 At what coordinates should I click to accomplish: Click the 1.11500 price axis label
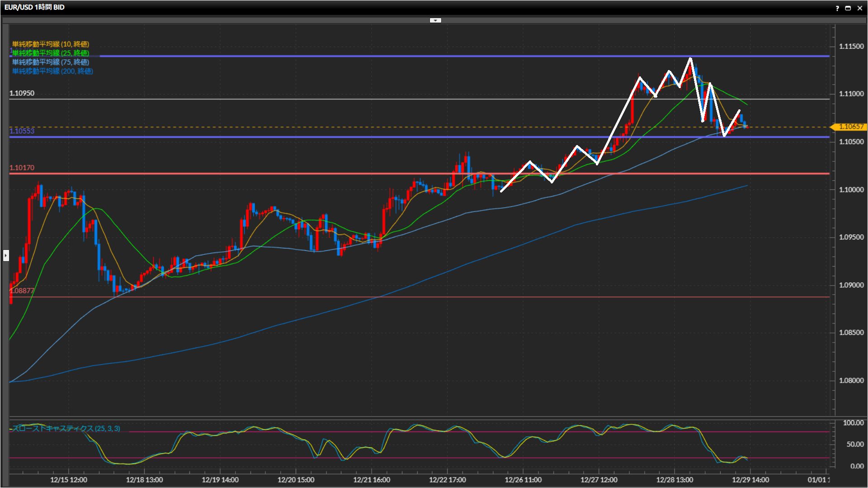click(x=851, y=47)
